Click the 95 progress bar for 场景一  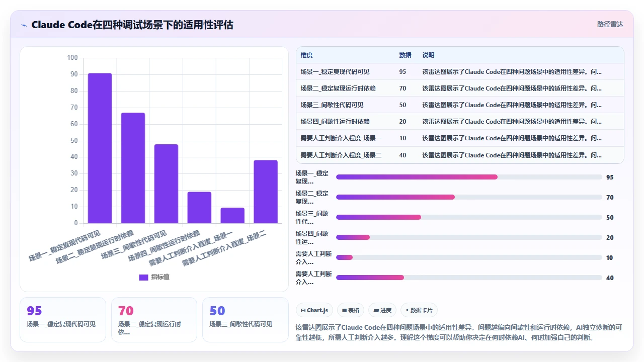469,177
